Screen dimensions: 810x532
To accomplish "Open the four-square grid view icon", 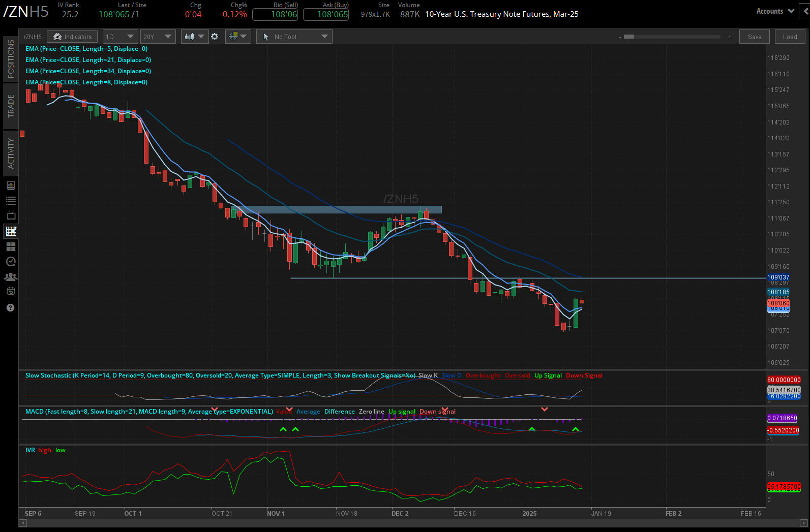I will pyautogui.click(x=11, y=246).
